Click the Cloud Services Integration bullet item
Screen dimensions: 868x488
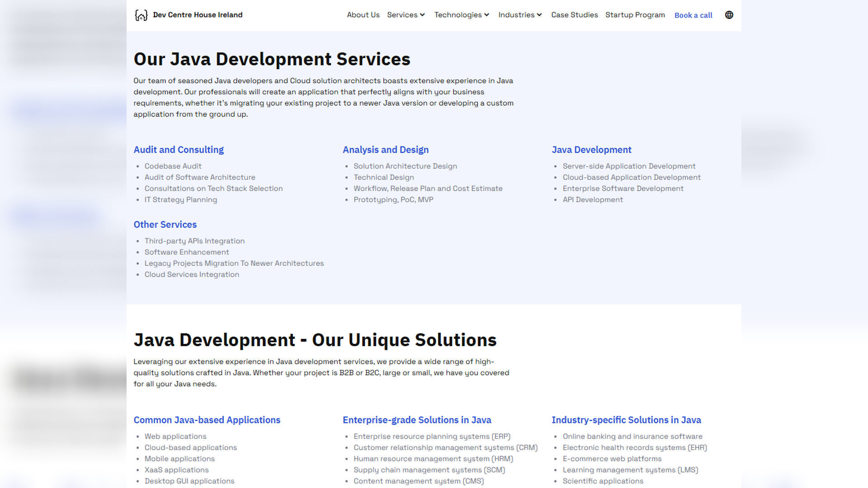click(x=192, y=274)
